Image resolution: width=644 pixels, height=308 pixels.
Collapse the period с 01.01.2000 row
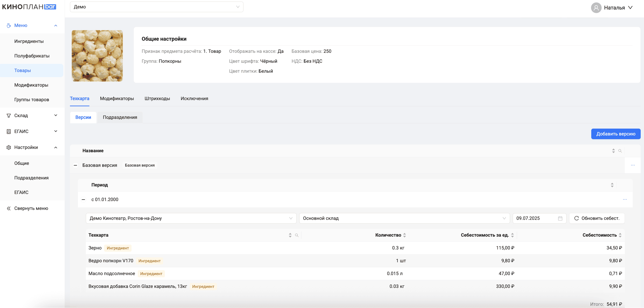coord(83,200)
